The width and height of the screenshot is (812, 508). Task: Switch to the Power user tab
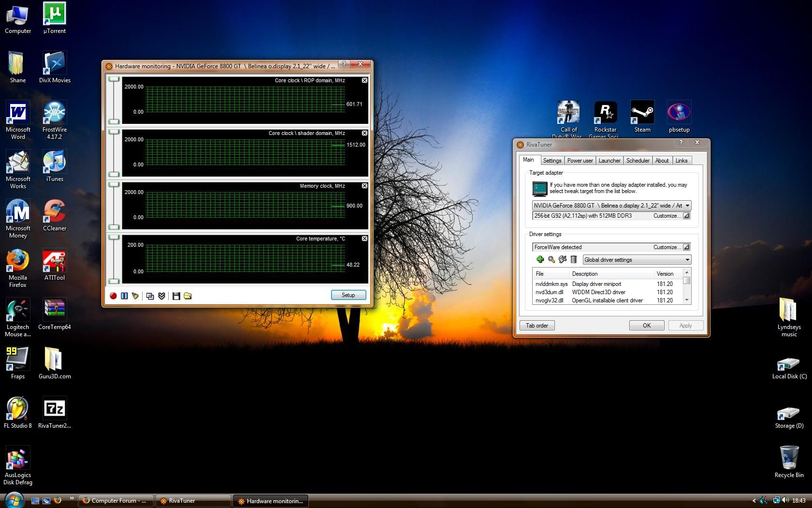(x=580, y=161)
